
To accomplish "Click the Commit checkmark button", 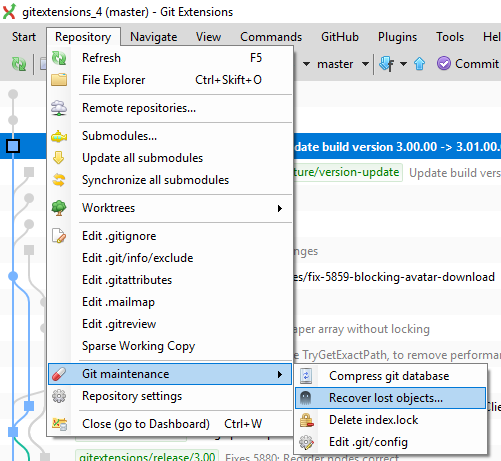I will tap(468, 64).
